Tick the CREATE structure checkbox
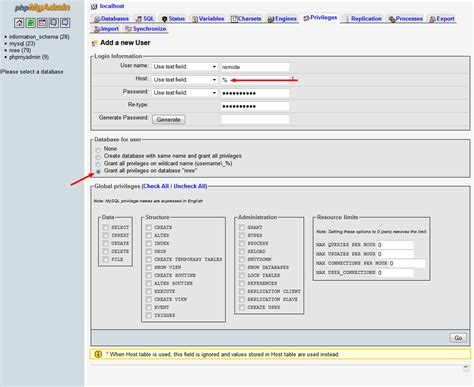 click(149, 227)
